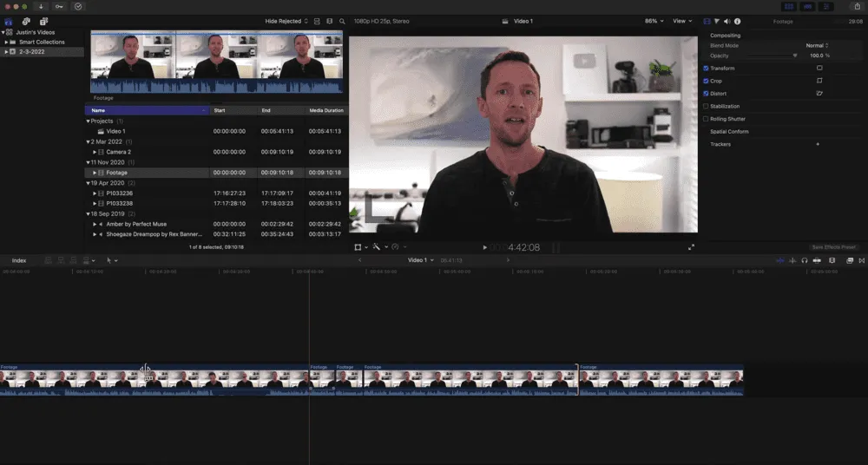Open the Titles and Generators sidebar

pyautogui.click(x=43, y=21)
